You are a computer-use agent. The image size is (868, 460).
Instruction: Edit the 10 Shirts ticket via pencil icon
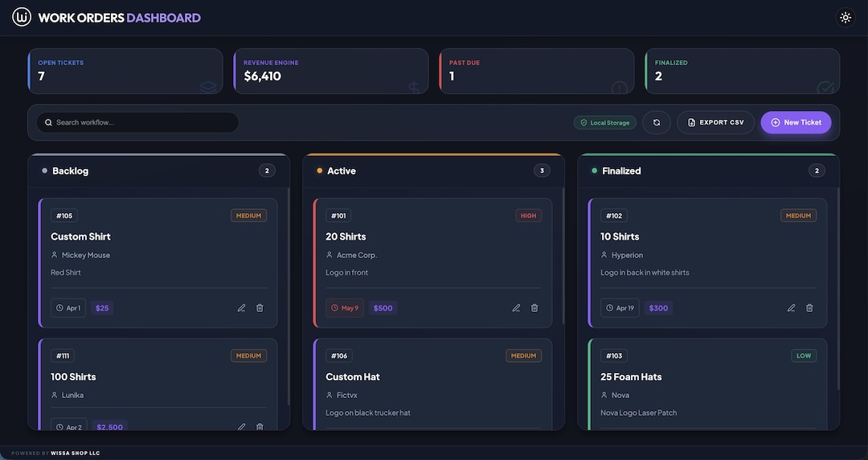[x=791, y=307]
